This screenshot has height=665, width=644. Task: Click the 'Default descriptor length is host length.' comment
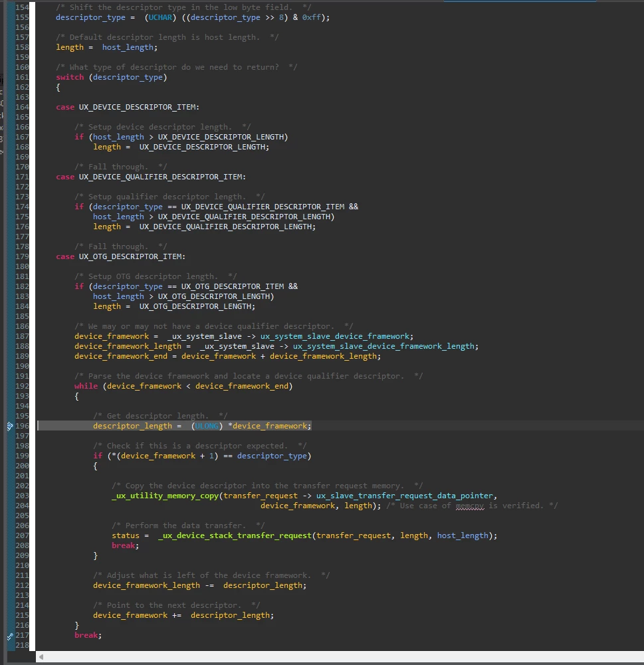[x=167, y=37]
